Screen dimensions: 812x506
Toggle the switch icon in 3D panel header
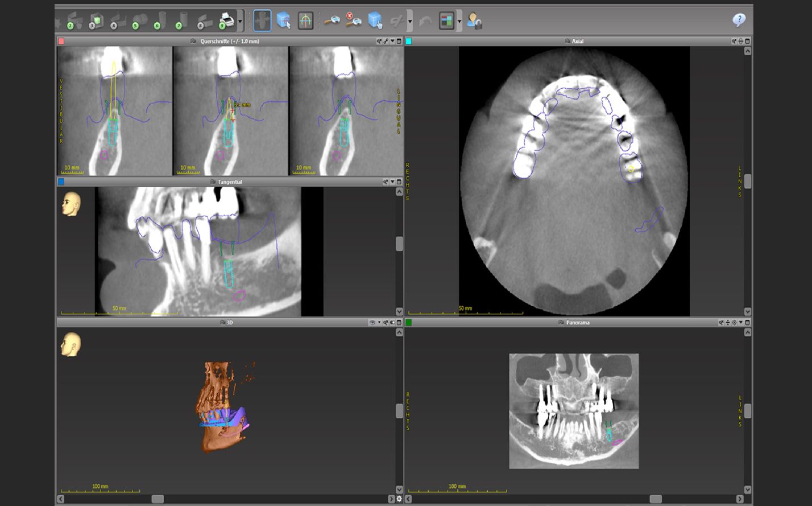(x=392, y=323)
